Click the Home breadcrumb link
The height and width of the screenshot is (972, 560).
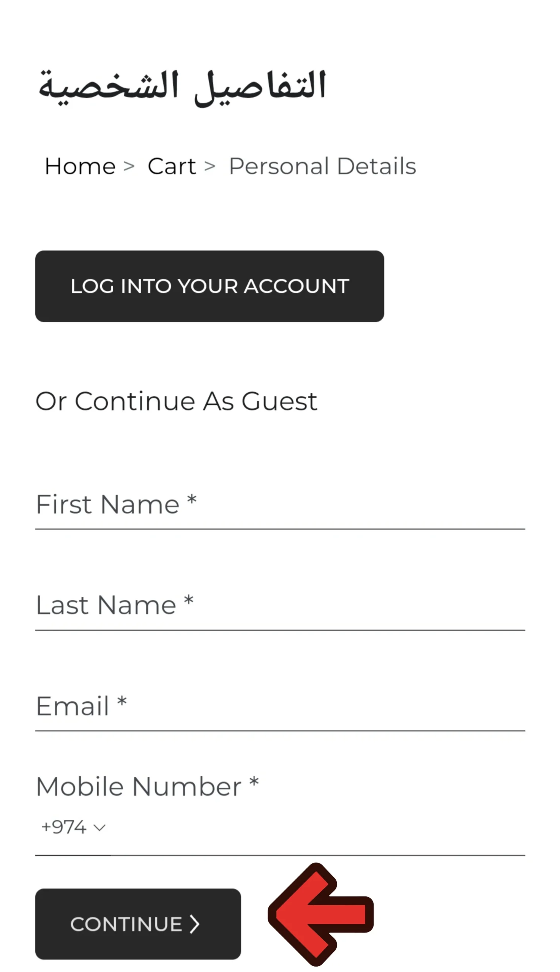coord(80,166)
